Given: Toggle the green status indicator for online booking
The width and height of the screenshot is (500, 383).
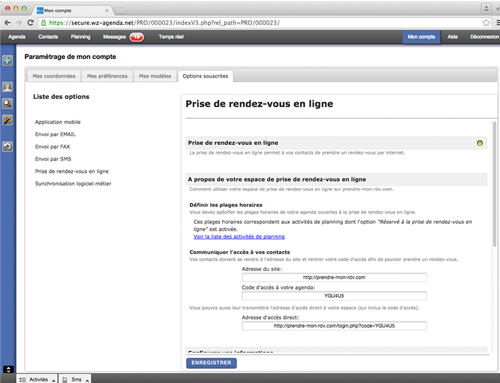Looking at the screenshot, I should click(x=480, y=143).
